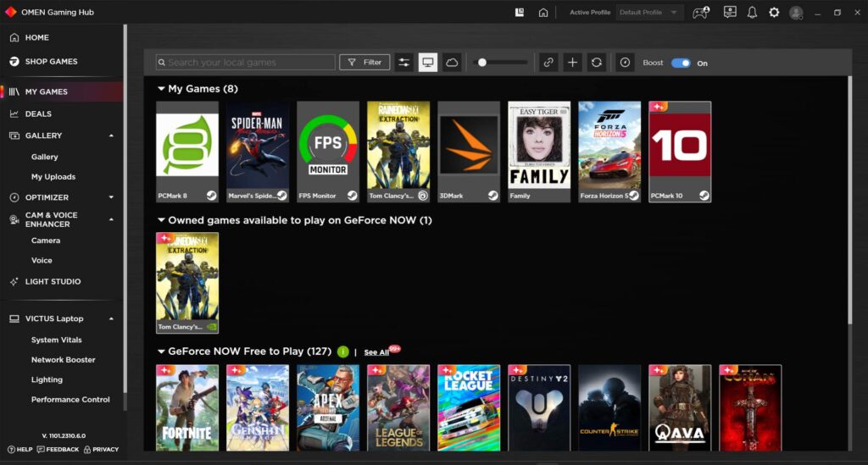Open notifications bell icon

[752, 12]
